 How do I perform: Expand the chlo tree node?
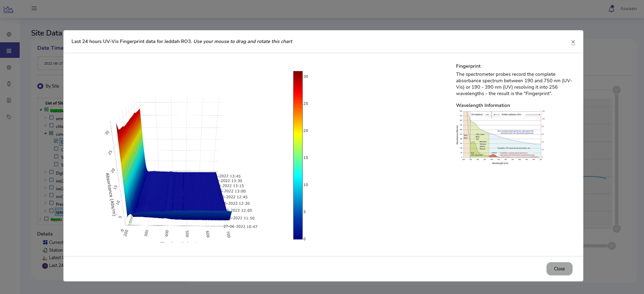(46, 126)
